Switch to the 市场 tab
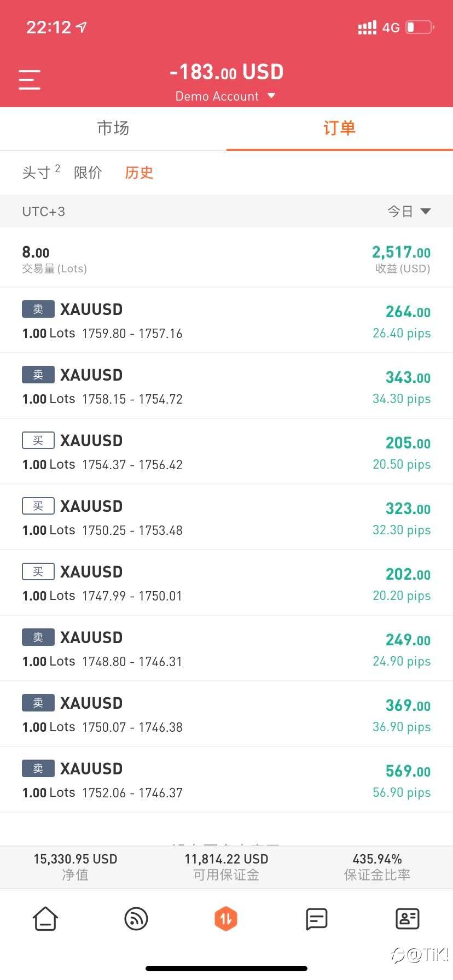453x980 pixels. coord(113,129)
